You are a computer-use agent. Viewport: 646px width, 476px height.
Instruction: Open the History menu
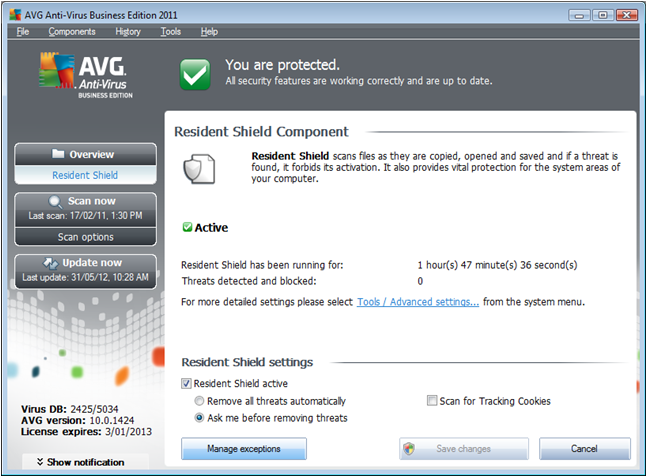pos(128,31)
